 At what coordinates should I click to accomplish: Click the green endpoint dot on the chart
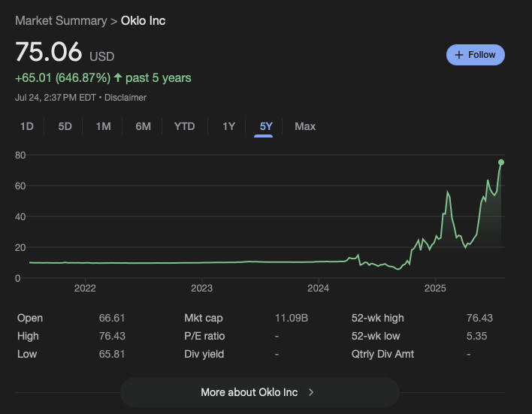point(501,162)
